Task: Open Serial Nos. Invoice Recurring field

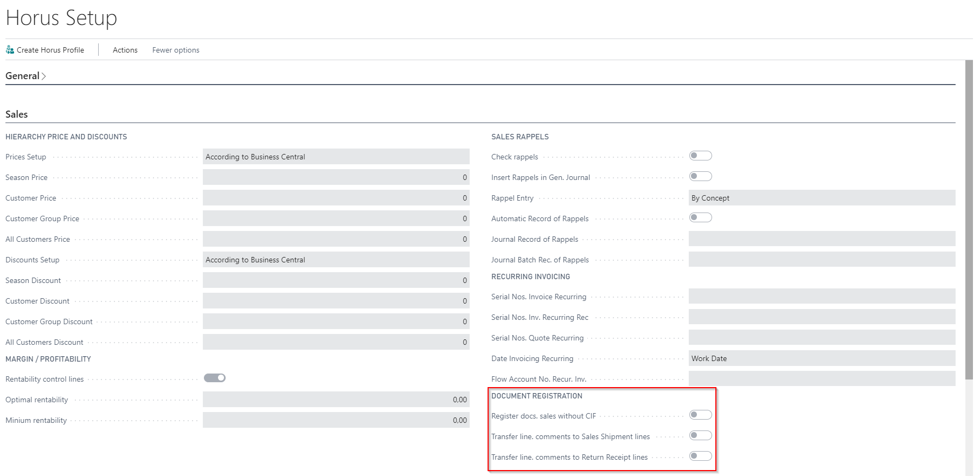Action: coord(822,297)
